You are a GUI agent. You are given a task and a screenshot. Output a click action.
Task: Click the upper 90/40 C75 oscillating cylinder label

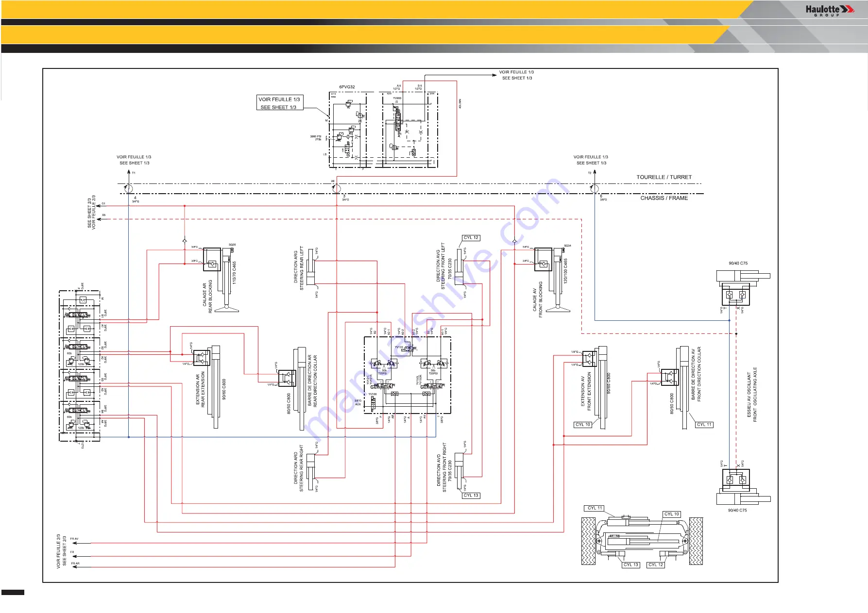click(x=738, y=264)
